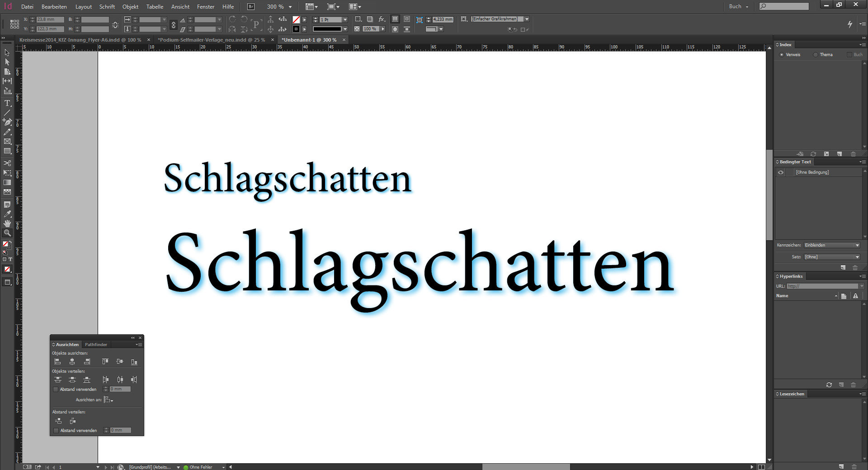The width and height of the screenshot is (868, 470).
Task: Select the Page tool
Action: coord(7,71)
